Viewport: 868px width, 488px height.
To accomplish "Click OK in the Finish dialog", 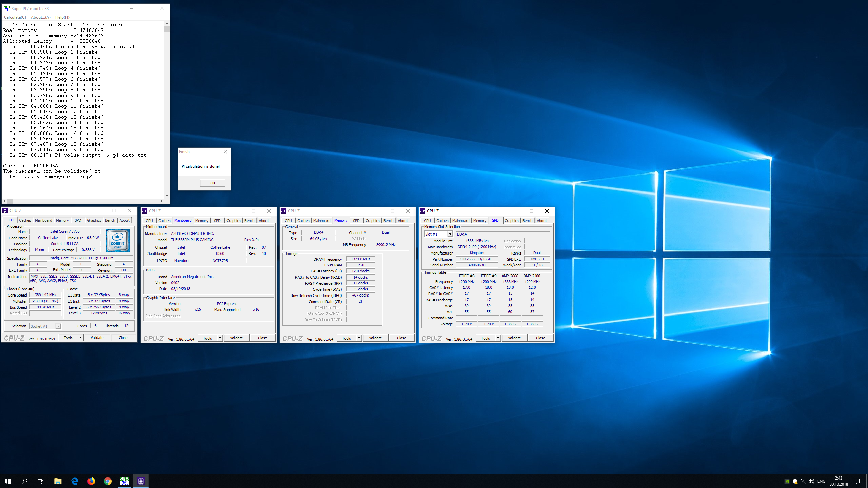I will [x=213, y=183].
